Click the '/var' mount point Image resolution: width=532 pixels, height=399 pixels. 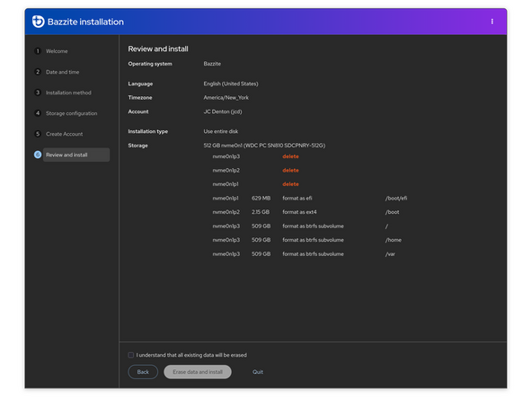390,253
